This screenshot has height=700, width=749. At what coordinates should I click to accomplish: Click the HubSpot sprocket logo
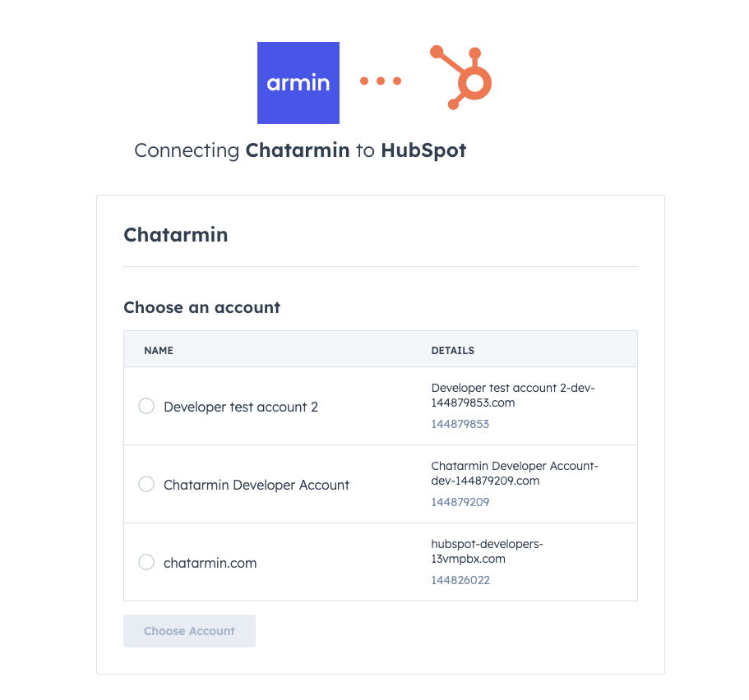coord(462,78)
